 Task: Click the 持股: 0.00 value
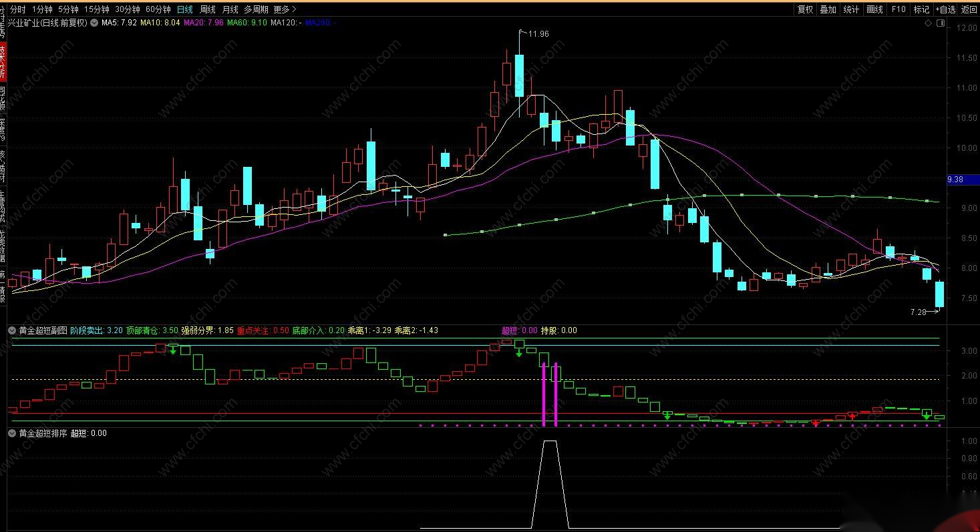click(558, 330)
